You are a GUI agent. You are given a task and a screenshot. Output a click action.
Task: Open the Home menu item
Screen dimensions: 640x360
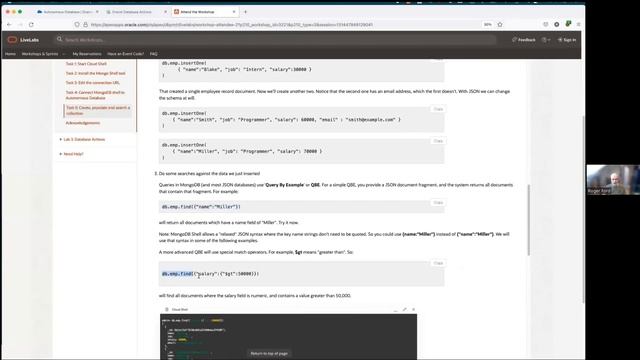pyautogui.click(x=10, y=54)
